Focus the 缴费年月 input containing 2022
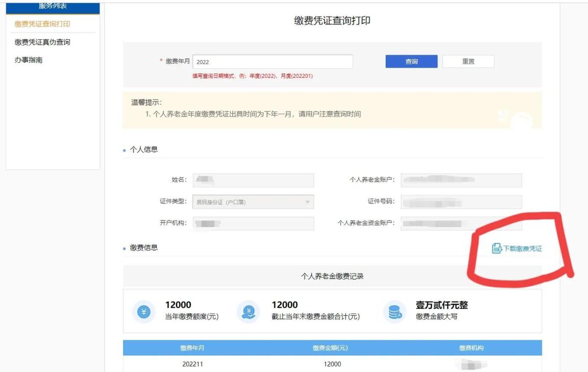 [272, 62]
